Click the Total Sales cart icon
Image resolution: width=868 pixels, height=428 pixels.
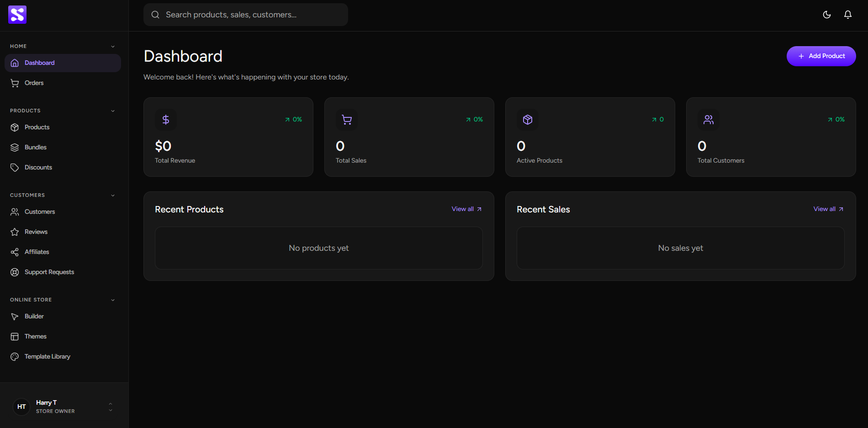tap(347, 120)
